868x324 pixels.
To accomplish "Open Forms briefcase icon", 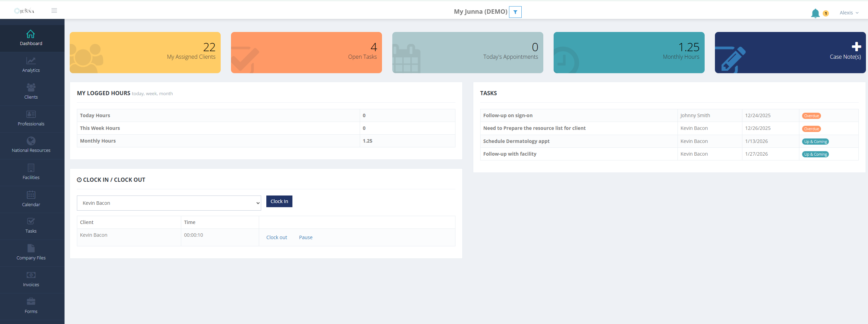I will (31, 302).
